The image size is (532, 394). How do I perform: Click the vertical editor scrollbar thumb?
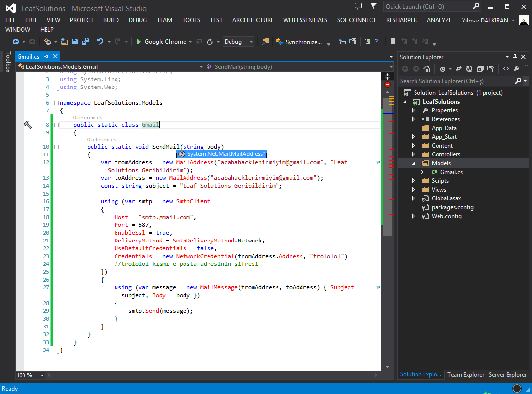387,166
